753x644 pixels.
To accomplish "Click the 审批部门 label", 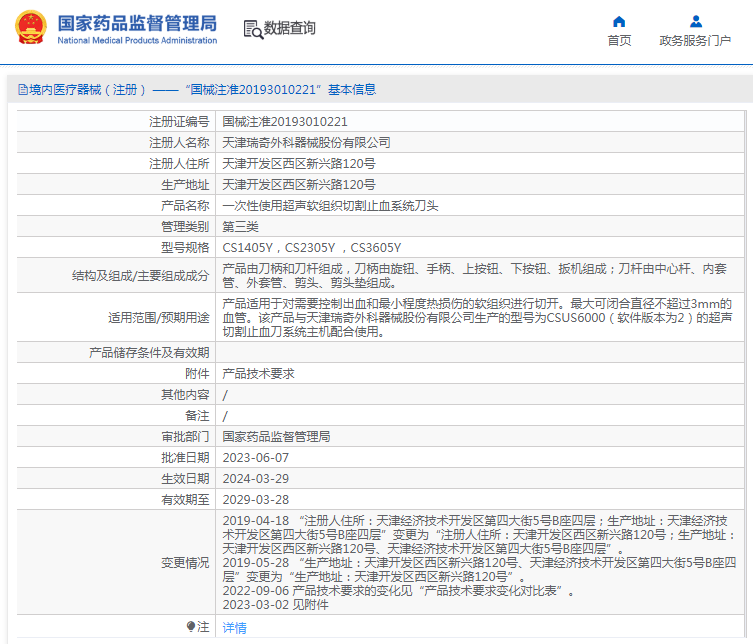I will click(x=185, y=437).
